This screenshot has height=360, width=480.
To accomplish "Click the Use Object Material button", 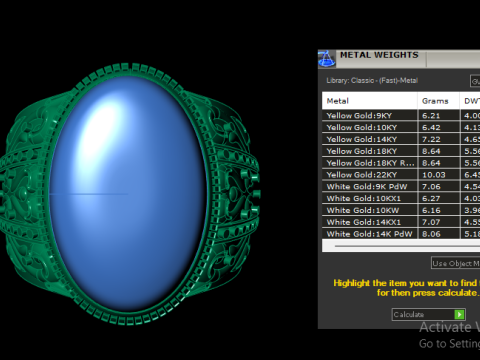I will click(455, 263).
